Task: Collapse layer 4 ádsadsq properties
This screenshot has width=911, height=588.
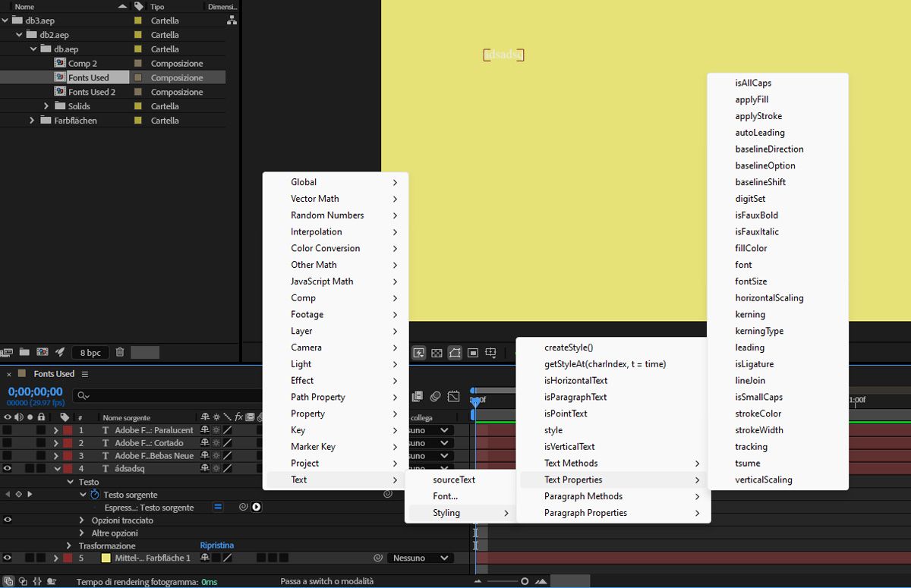Action: (x=57, y=469)
